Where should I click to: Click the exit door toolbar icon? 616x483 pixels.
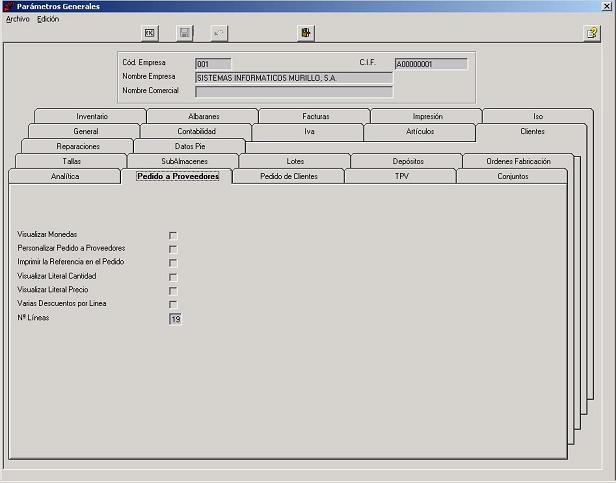point(306,33)
